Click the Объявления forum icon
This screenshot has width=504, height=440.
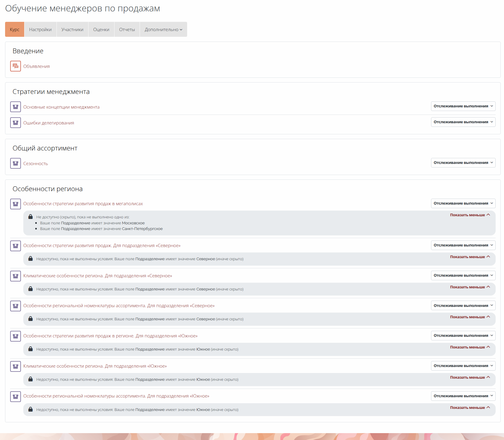pyautogui.click(x=16, y=66)
